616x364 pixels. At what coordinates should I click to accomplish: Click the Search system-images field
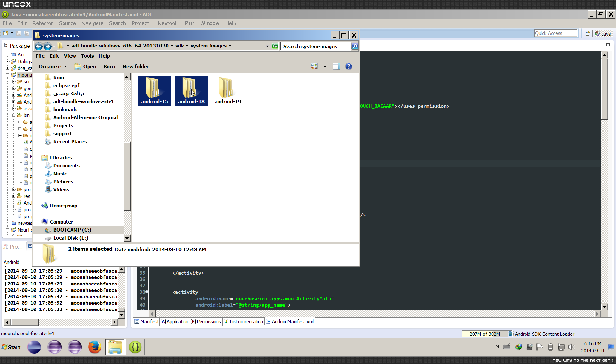[316, 46]
